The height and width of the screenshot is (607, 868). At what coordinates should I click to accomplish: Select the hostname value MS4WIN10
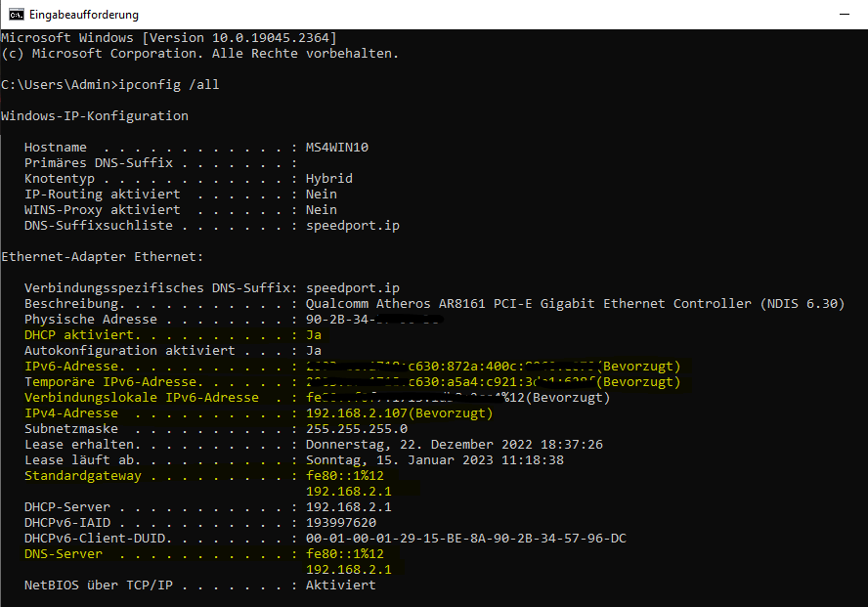(337, 148)
